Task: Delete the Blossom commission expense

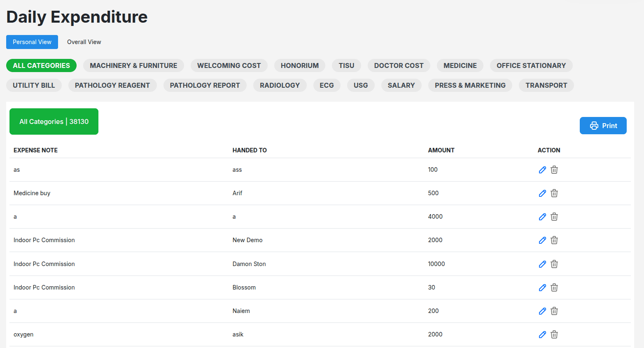Action: click(x=554, y=287)
